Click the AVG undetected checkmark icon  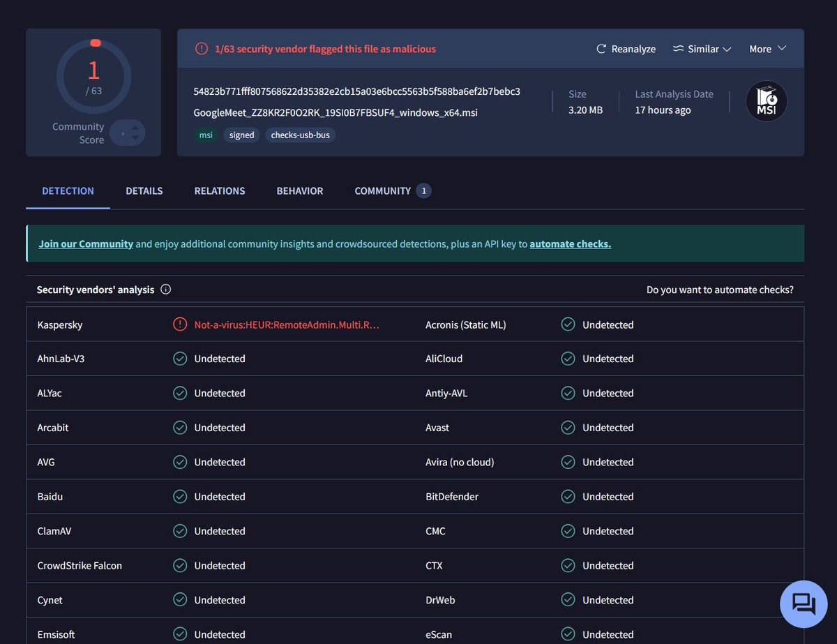180,462
